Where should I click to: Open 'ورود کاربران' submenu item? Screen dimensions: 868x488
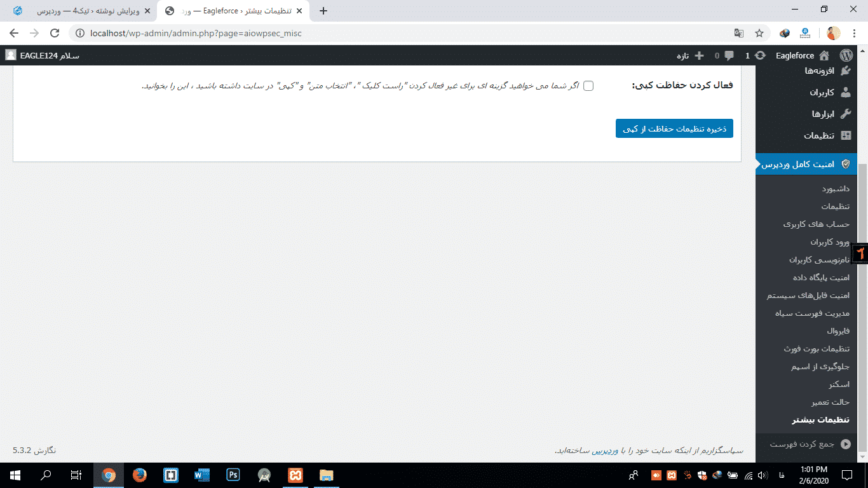click(829, 242)
